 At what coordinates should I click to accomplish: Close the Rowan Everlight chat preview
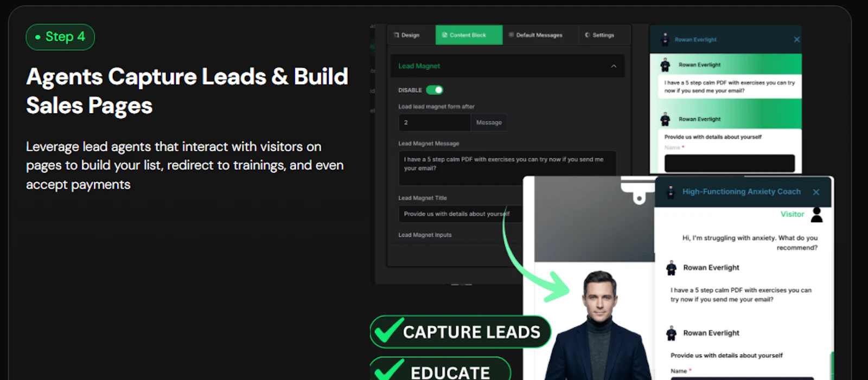pyautogui.click(x=796, y=40)
